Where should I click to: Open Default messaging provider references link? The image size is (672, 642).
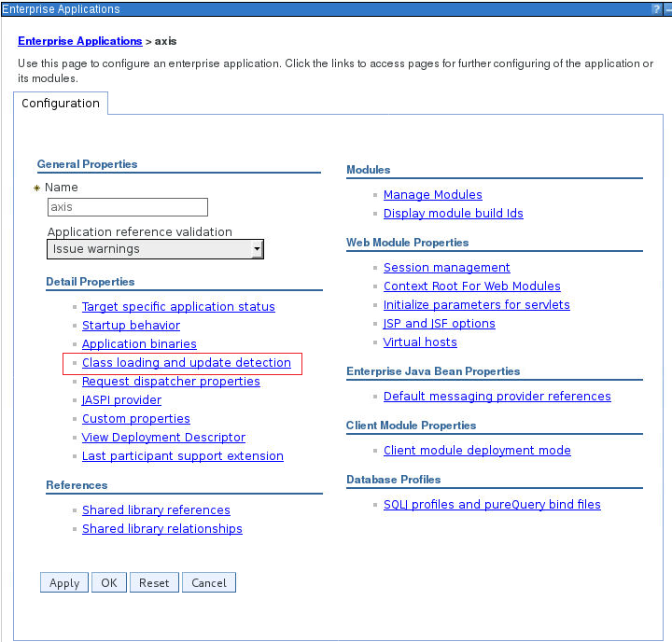pos(497,397)
